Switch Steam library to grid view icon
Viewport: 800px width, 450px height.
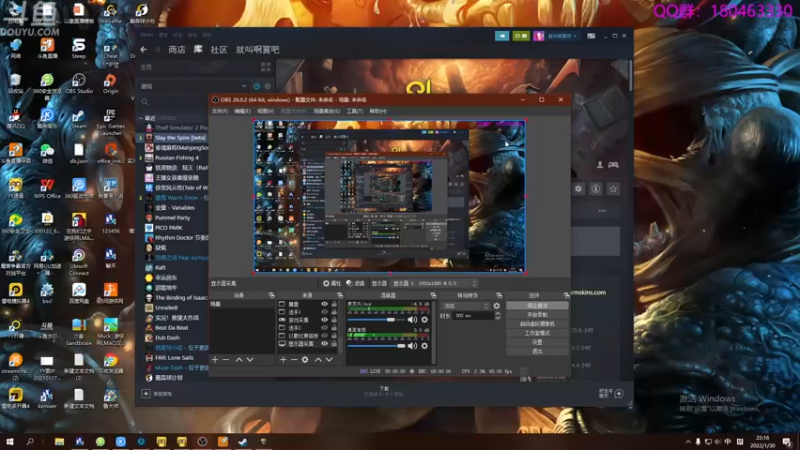(266, 67)
